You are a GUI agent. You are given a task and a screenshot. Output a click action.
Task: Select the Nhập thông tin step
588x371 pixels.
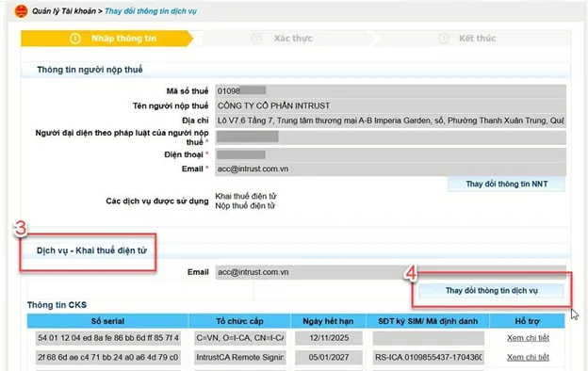coord(106,39)
